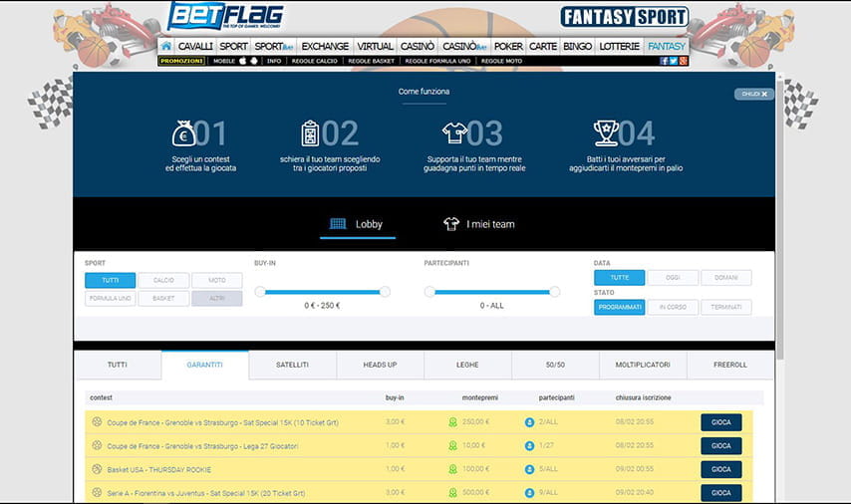Open the GARANTITI contest tab
This screenshot has width=851, height=504.
205,365
